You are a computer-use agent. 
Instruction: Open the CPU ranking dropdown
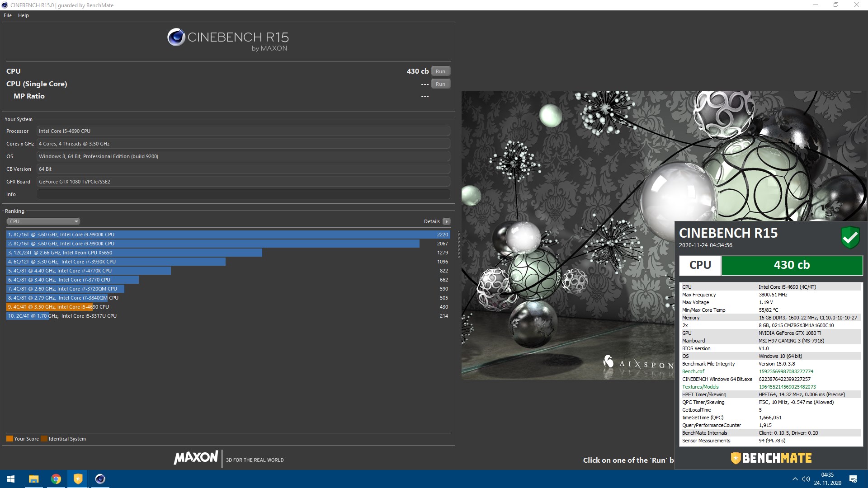click(43, 221)
